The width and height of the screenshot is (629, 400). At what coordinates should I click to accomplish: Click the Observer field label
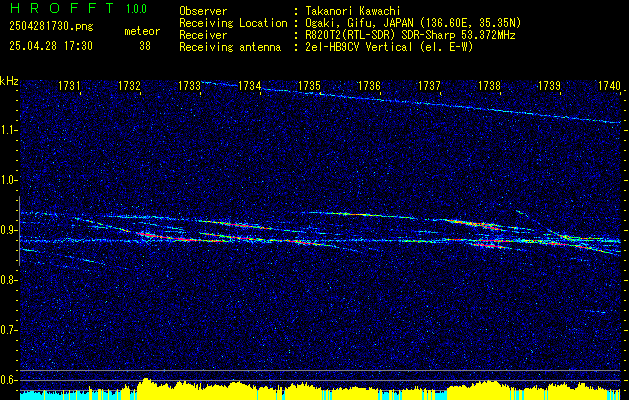pyautogui.click(x=203, y=11)
